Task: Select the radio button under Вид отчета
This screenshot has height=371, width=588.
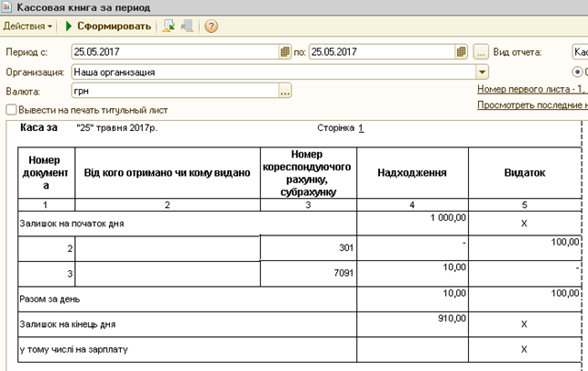Action: point(578,71)
